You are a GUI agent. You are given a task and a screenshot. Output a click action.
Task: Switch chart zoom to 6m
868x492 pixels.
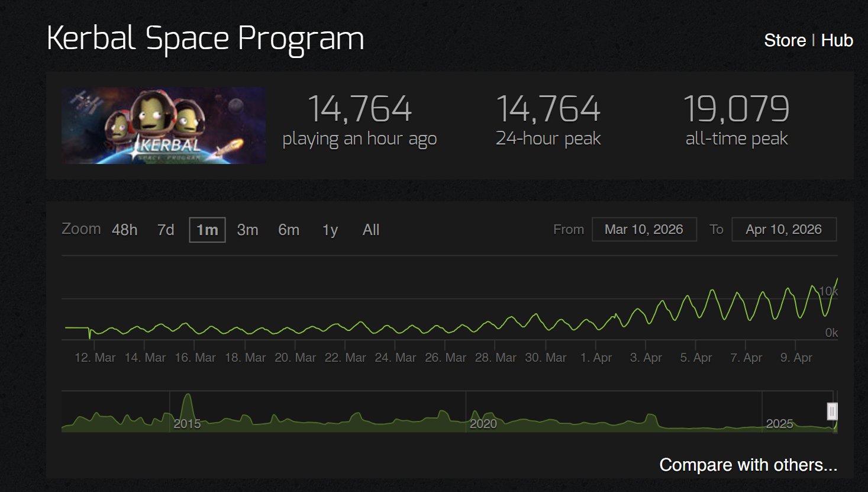point(289,230)
